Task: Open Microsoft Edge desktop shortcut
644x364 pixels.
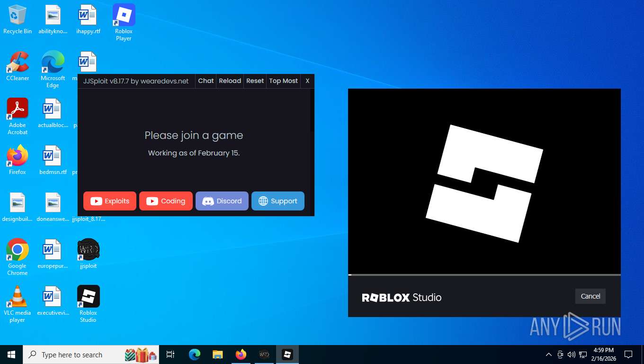Action: (53, 69)
